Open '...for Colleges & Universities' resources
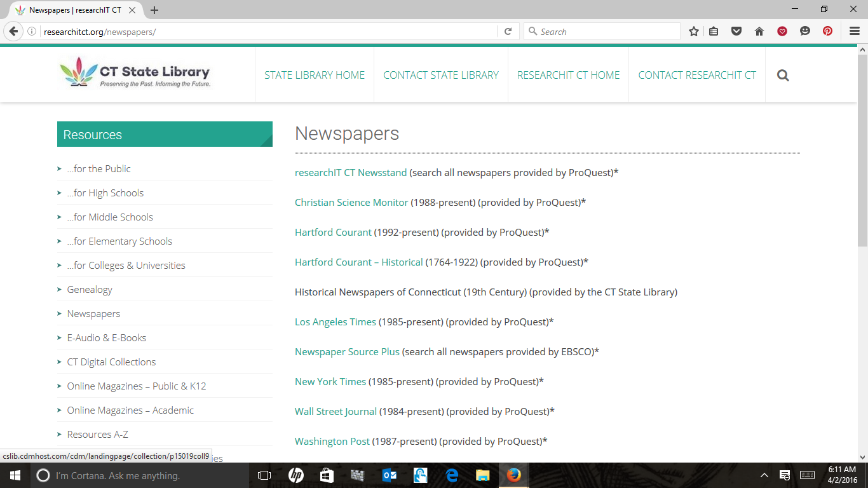Viewport: 868px width, 488px height. (x=126, y=265)
